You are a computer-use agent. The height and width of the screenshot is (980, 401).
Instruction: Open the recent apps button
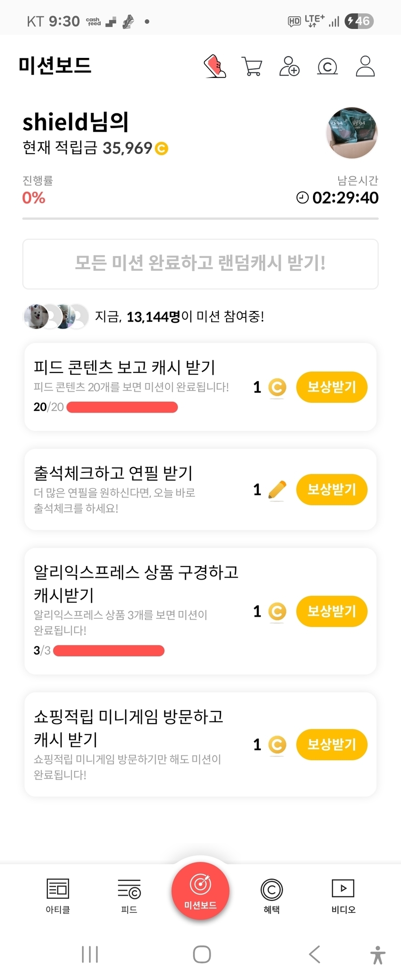click(x=90, y=954)
